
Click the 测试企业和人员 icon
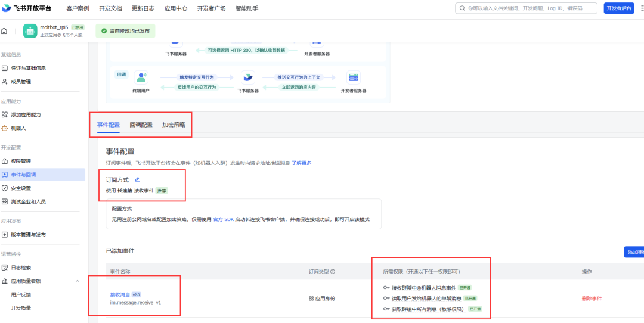tap(5, 201)
